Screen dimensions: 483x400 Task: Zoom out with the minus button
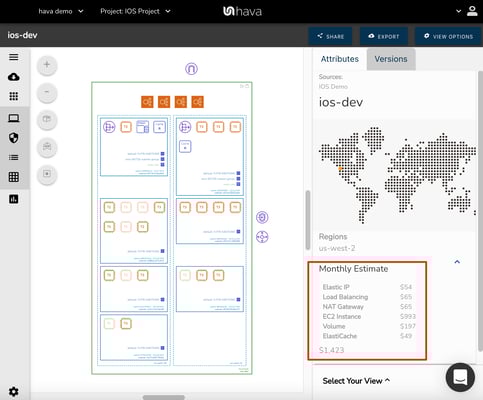click(x=47, y=92)
